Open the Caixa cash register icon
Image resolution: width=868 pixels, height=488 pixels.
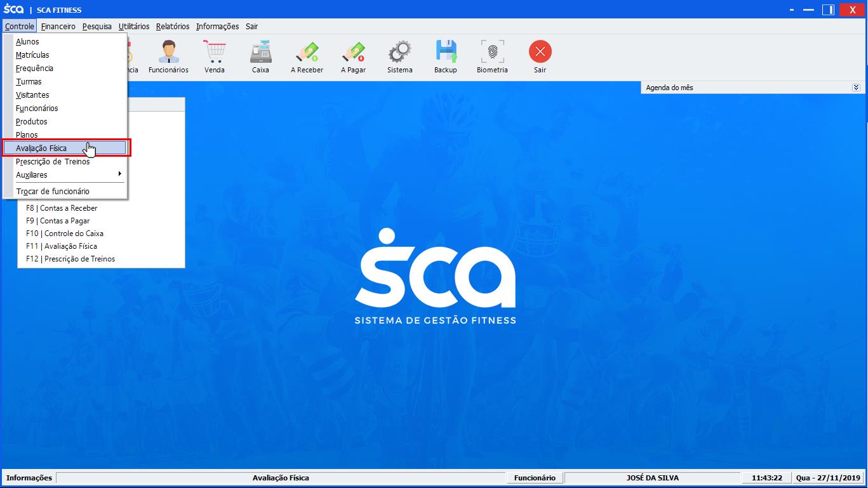(260, 56)
